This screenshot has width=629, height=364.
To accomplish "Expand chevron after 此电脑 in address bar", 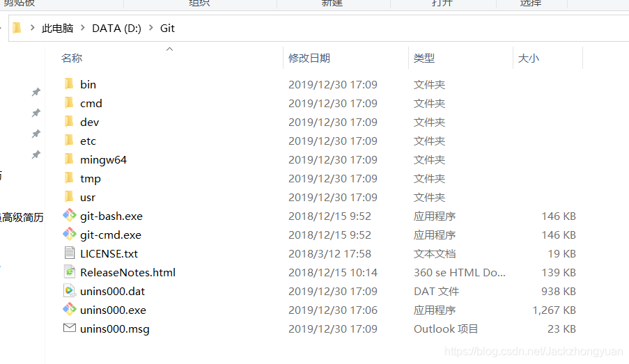I will pyautogui.click(x=83, y=28).
